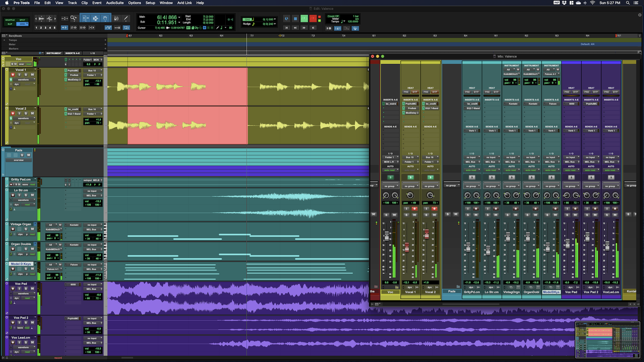This screenshot has height=362, width=644.
Task: Select the Scrubber tool
Action: tap(116, 18)
